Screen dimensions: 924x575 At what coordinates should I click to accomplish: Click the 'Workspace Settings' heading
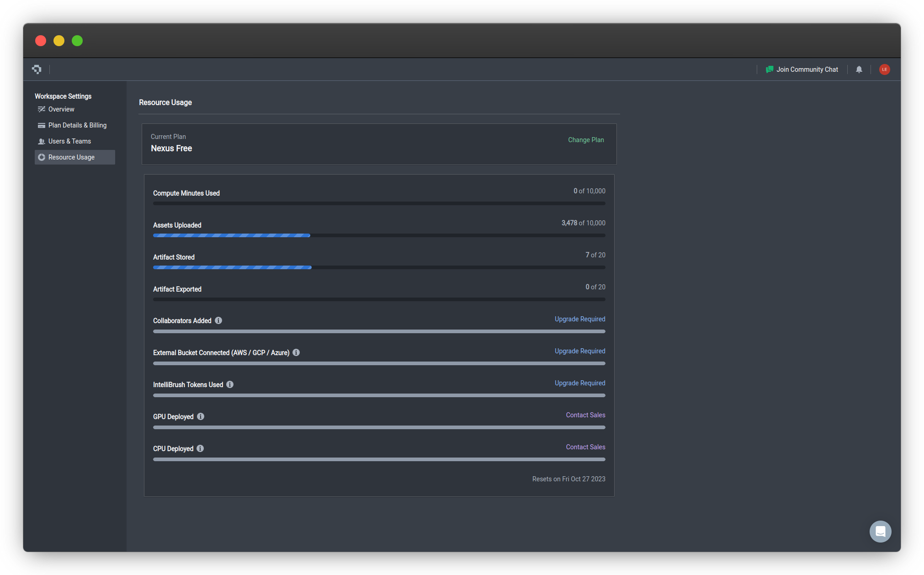63,96
